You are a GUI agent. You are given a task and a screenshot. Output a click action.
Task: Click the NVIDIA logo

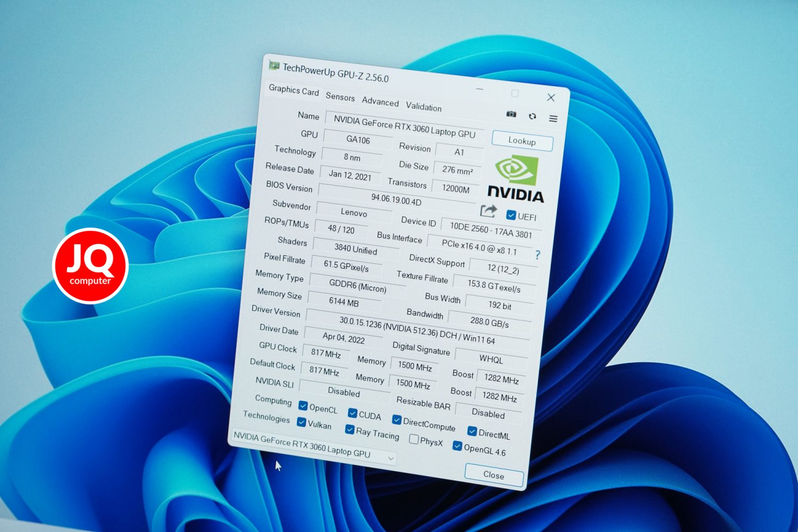tap(516, 180)
